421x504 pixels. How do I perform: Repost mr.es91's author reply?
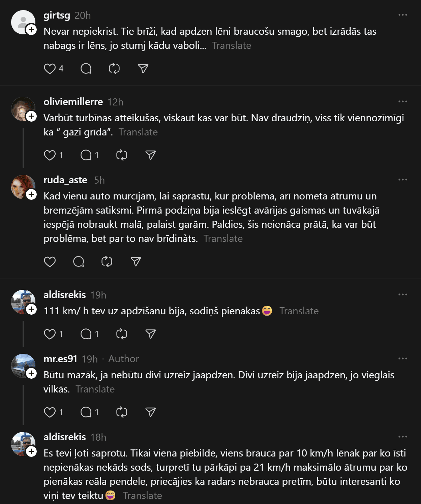(122, 412)
